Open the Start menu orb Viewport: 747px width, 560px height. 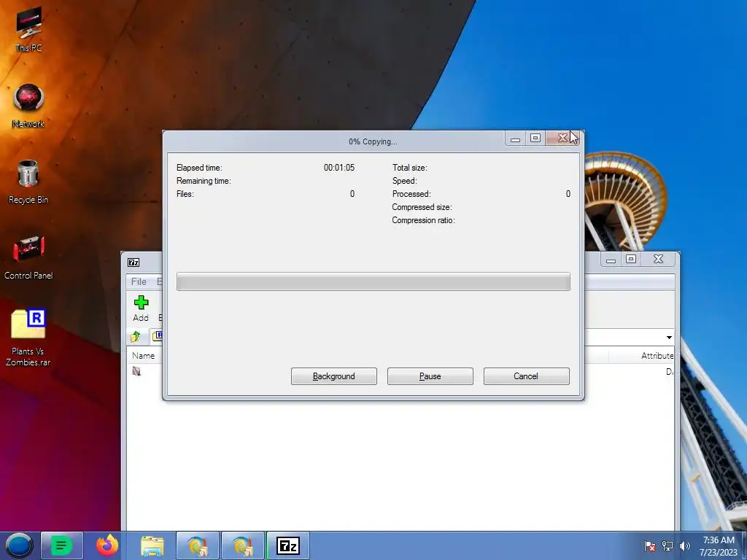(19, 545)
